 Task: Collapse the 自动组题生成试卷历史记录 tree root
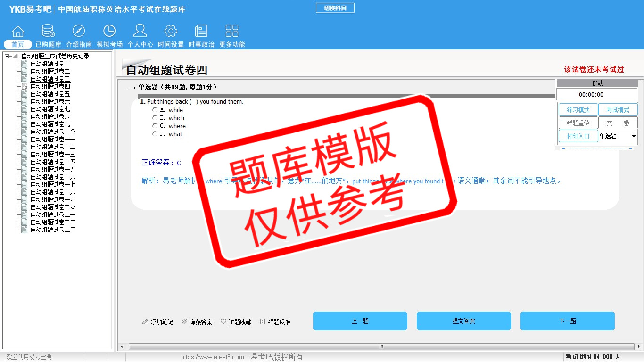[x=7, y=56]
